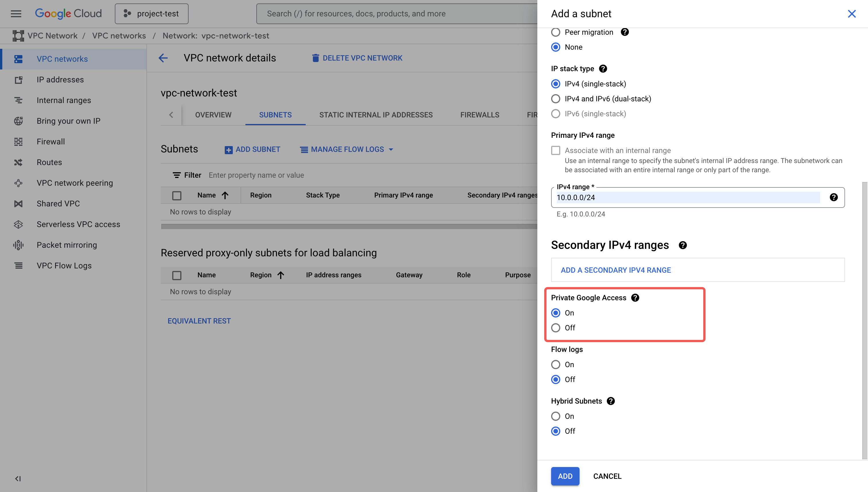Click help icon beside IP stack type

click(603, 69)
